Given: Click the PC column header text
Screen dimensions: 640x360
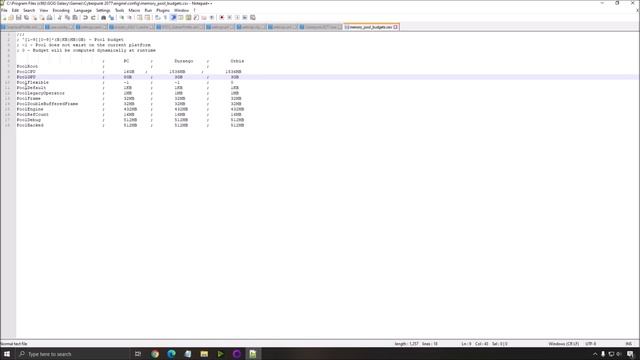Looking at the screenshot, I should point(126,61).
